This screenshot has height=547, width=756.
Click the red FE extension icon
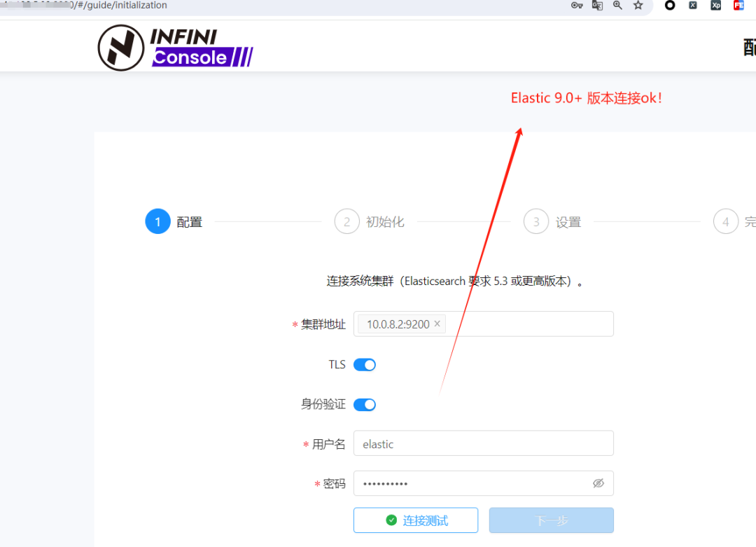(x=738, y=6)
